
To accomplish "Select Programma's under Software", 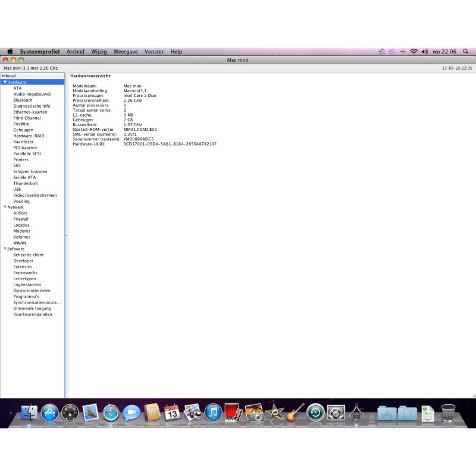I will coord(26,296).
